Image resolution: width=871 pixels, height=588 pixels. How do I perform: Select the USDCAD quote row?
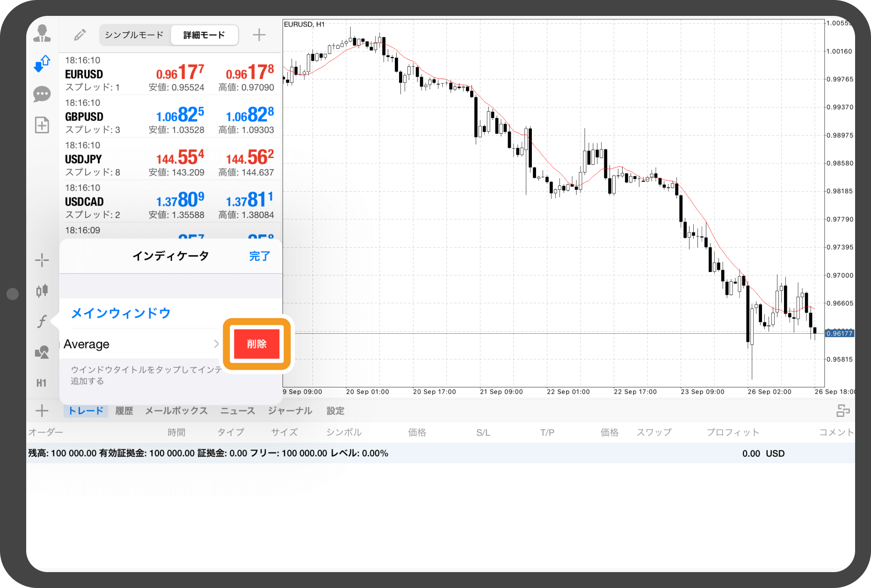[170, 201]
